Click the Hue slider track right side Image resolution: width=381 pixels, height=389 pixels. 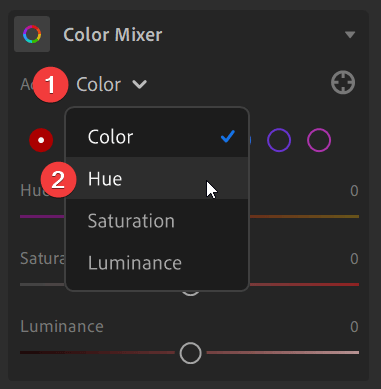point(304,217)
